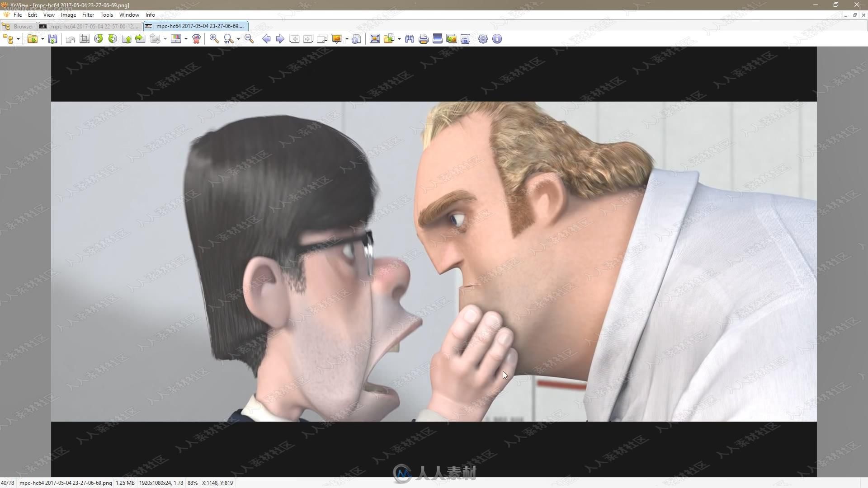Click the 40/78 file counter in status bar
The image size is (868, 488).
click(x=8, y=483)
